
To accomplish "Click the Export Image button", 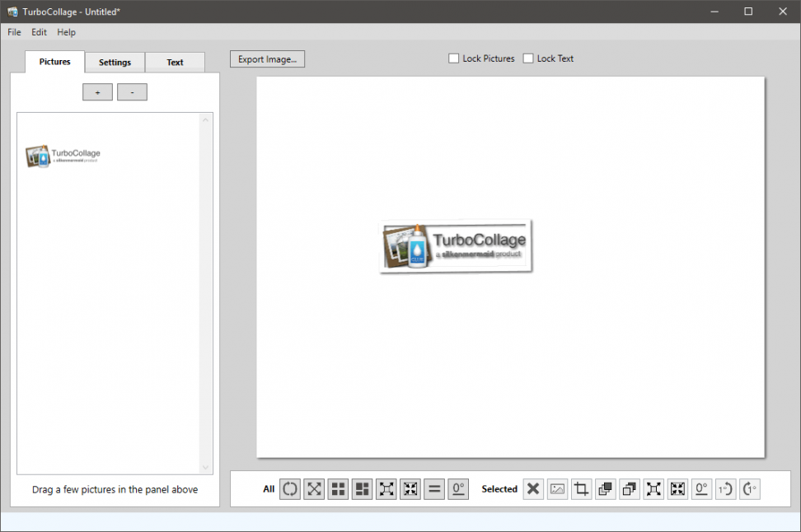I will (267, 58).
